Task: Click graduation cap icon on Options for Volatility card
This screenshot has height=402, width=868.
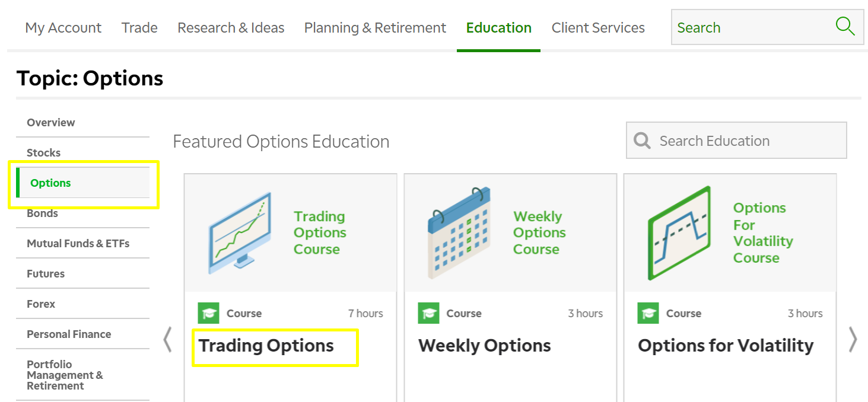Action: [648, 313]
